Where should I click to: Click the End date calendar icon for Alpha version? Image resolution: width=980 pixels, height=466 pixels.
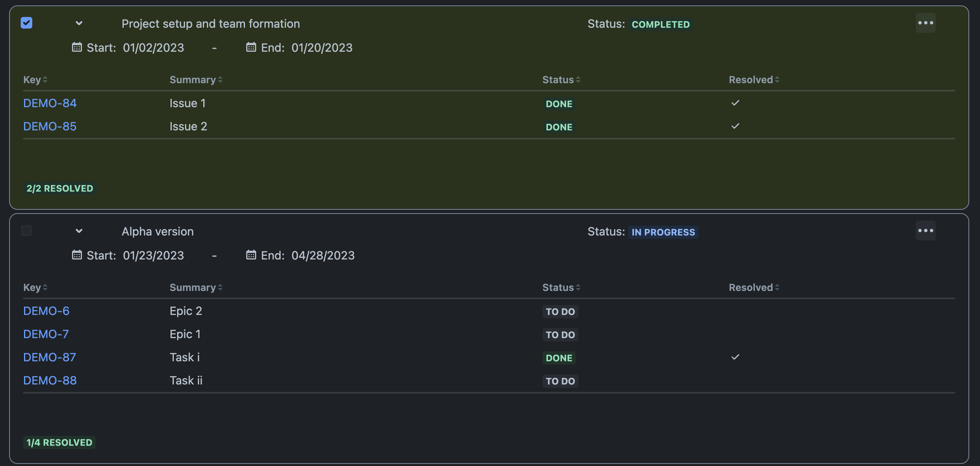tap(251, 255)
